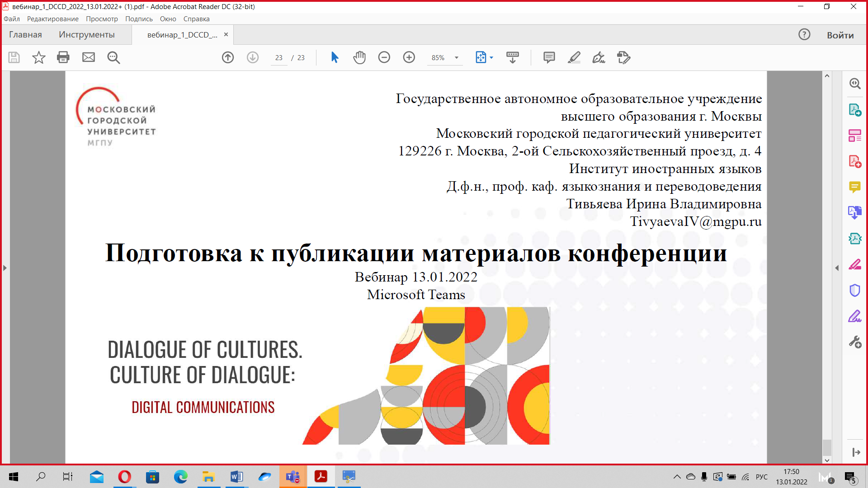Open Microsoft Teams from the taskbar
The height and width of the screenshot is (488, 868).
click(x=293, y=477)
